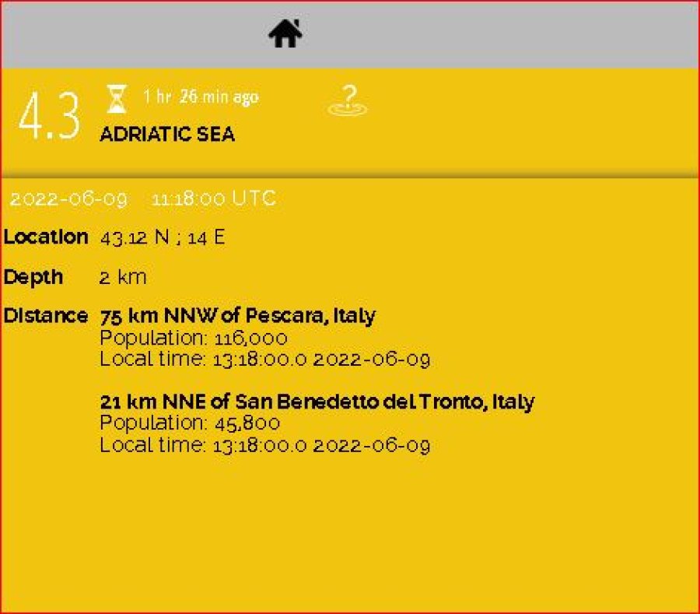700x614 pixels.
Task: Open the ADRIATIC SEA region title
Action: [x=167, y=135]
